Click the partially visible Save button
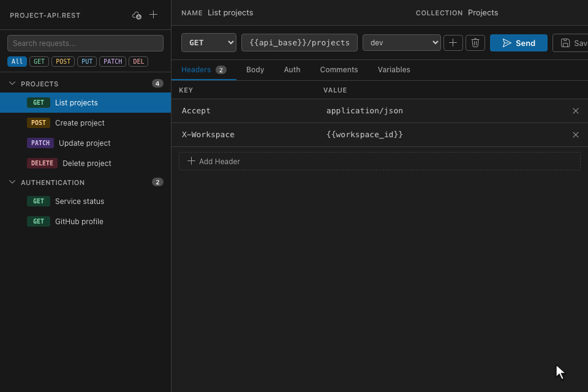The height and width of the screenshot is (392, 588). point(570,43)
